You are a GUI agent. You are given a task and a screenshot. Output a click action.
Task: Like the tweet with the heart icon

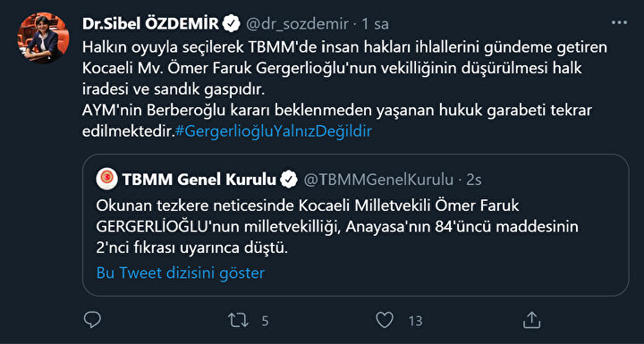(385, 320)
